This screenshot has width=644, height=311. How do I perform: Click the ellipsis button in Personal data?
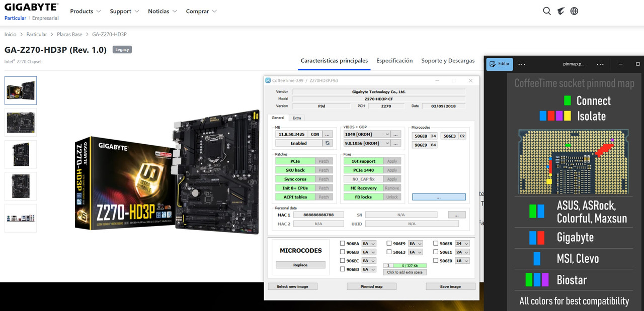tap(456, 215)
